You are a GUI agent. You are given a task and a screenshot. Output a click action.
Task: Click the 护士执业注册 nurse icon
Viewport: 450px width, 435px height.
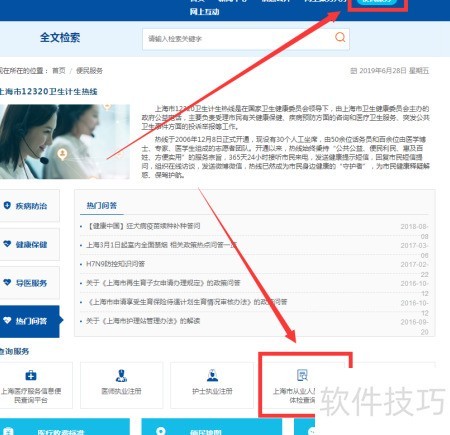[212, 375]
